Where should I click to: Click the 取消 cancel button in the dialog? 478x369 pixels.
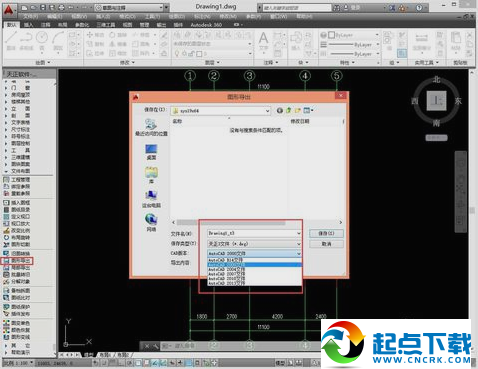coord(326,244)
